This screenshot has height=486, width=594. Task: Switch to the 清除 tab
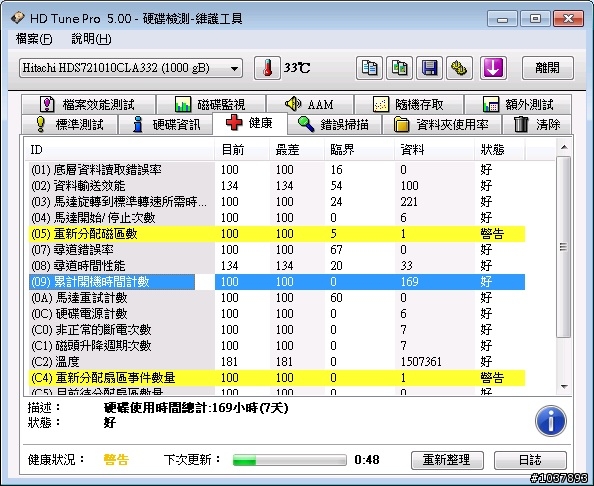537,124
